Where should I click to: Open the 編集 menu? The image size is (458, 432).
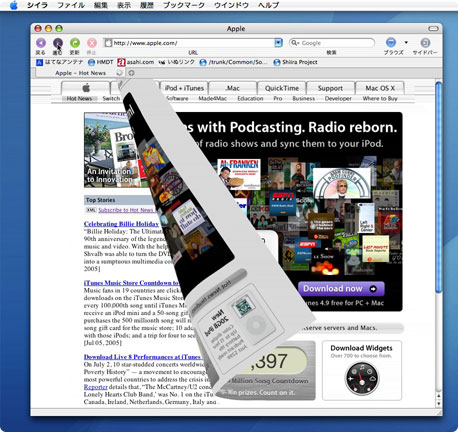[x=101, y=5]
